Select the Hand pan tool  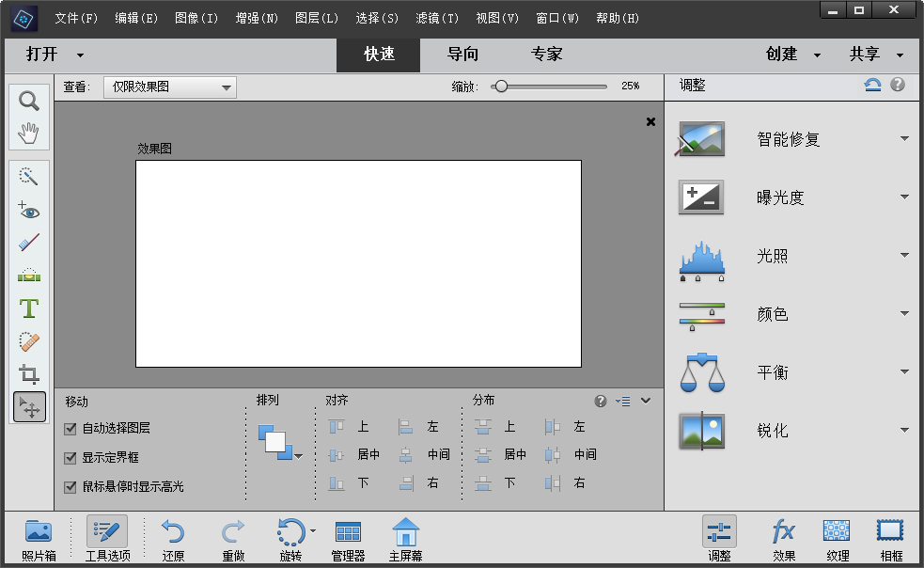tap(29, 134)
